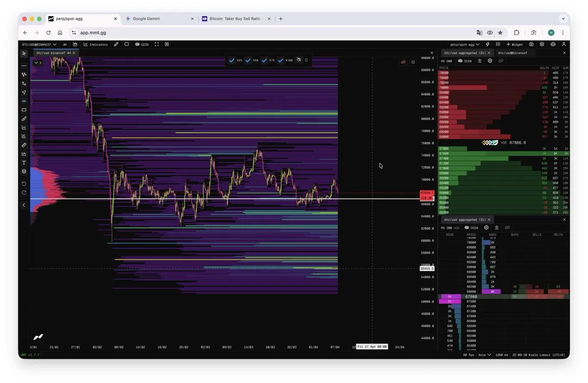Collapse the left drawing toolbar
The image size is (588, 383).
[24, 205]
